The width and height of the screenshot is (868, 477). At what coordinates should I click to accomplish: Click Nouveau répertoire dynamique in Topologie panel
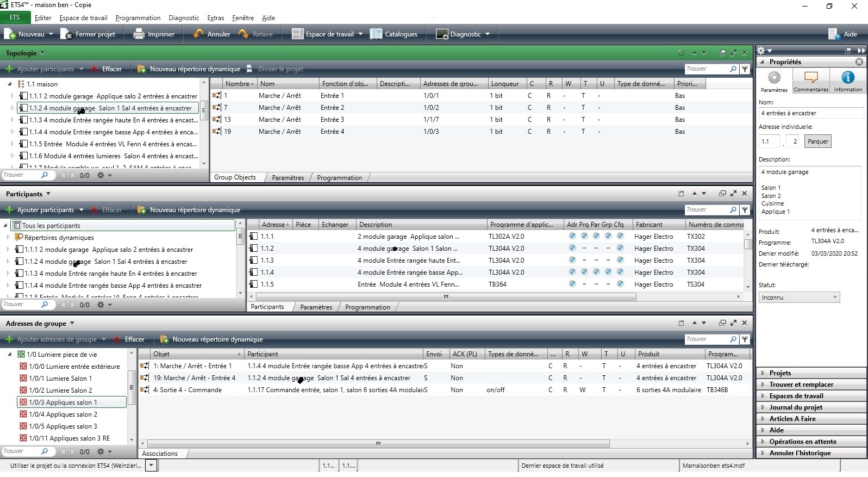194,69
